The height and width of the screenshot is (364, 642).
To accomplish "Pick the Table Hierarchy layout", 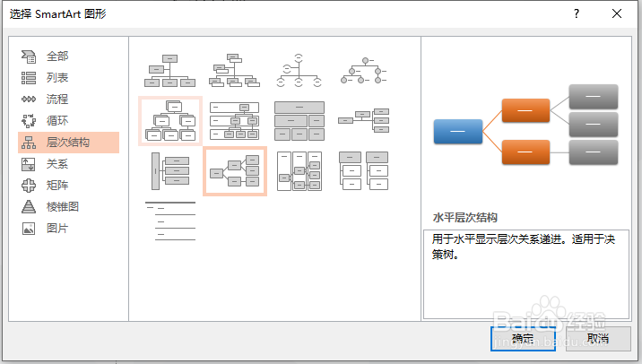I will tap(299, 121).
